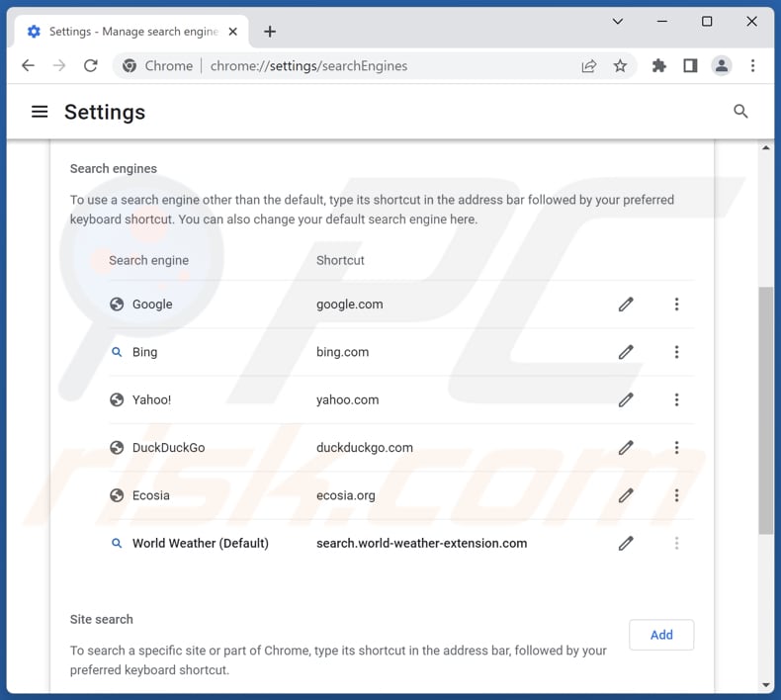Screen dimensions: 781x700
Task: Open more actions for Ecosia
Action: 676,495
